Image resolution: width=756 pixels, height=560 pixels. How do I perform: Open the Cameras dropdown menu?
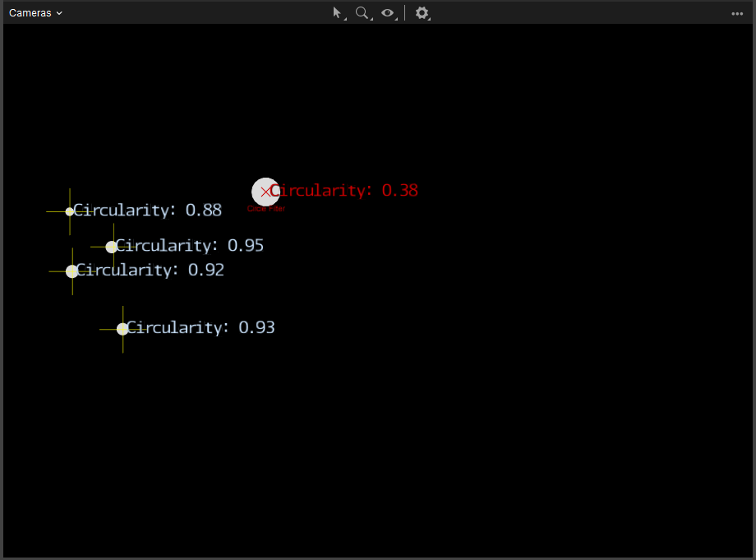35,13
